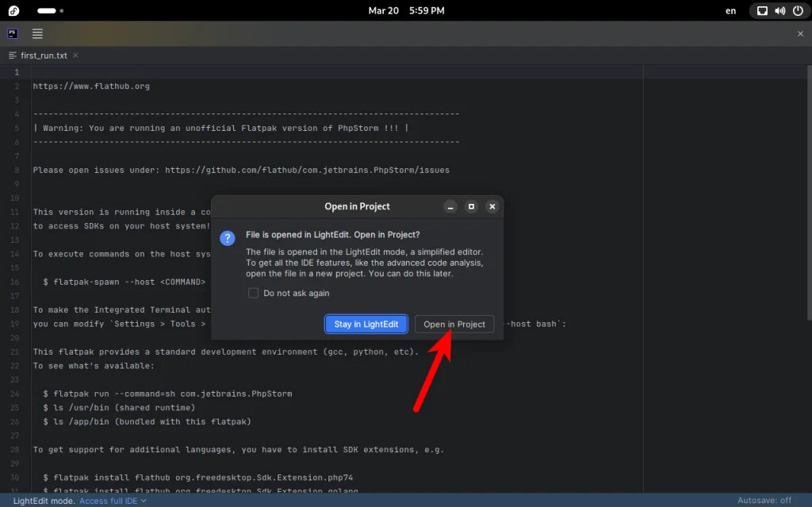Open the hamburger main menu

(36, 33)
